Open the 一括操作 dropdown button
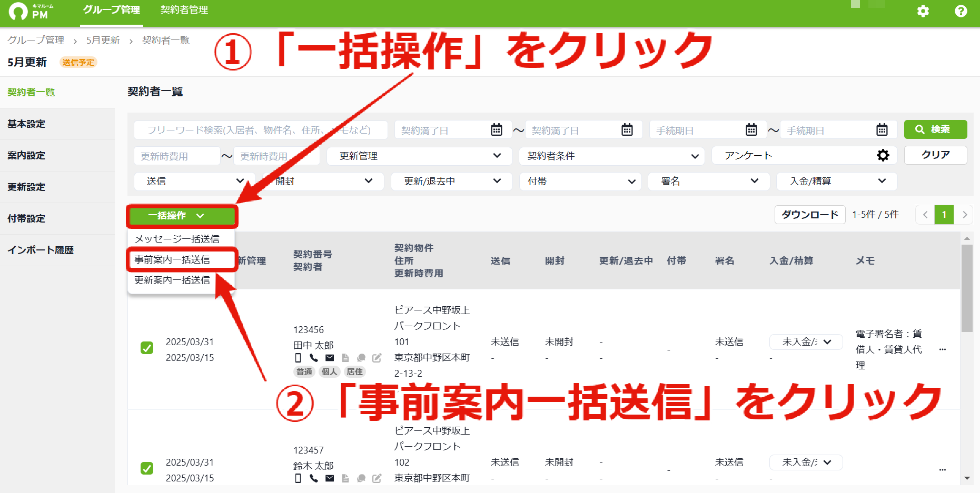The image size is (980, 493). 182,216
